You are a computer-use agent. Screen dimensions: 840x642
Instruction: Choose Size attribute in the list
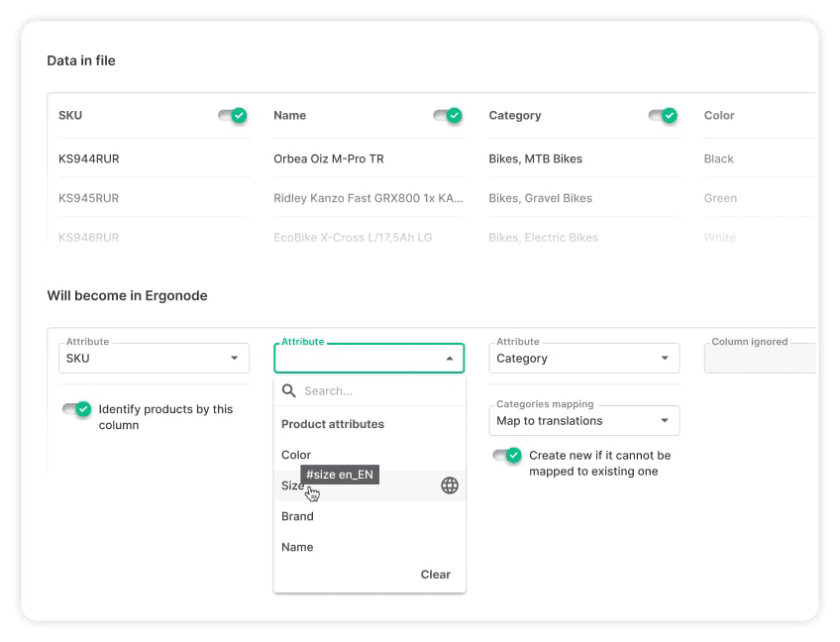[292, 485]
